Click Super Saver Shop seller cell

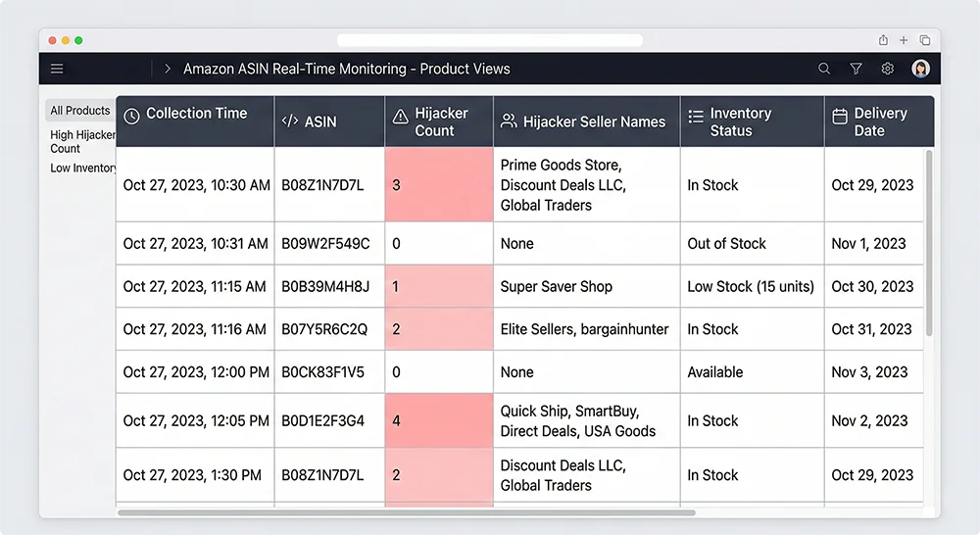[586, 286]
